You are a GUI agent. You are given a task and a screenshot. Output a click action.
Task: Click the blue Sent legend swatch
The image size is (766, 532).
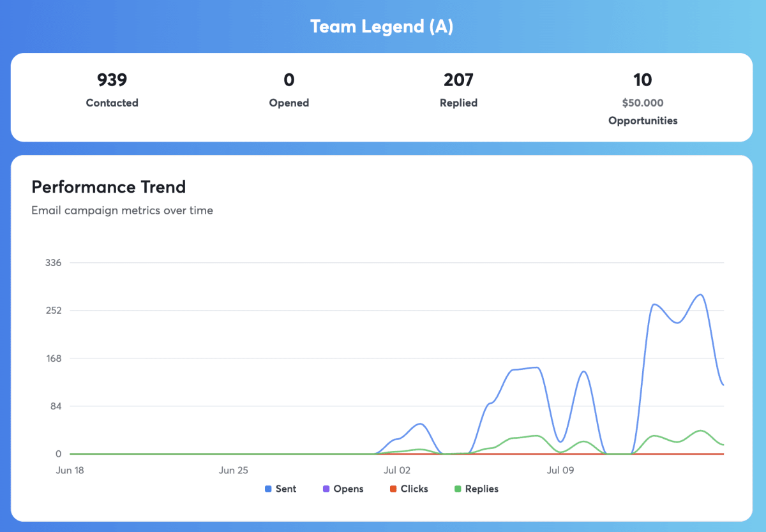point(268,489)
